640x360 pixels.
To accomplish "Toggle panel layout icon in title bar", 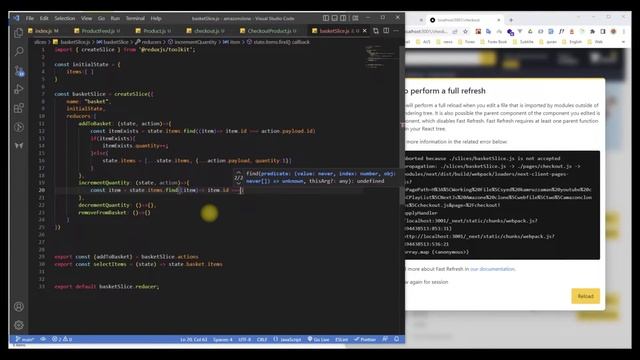I will [x=335, y=18].
